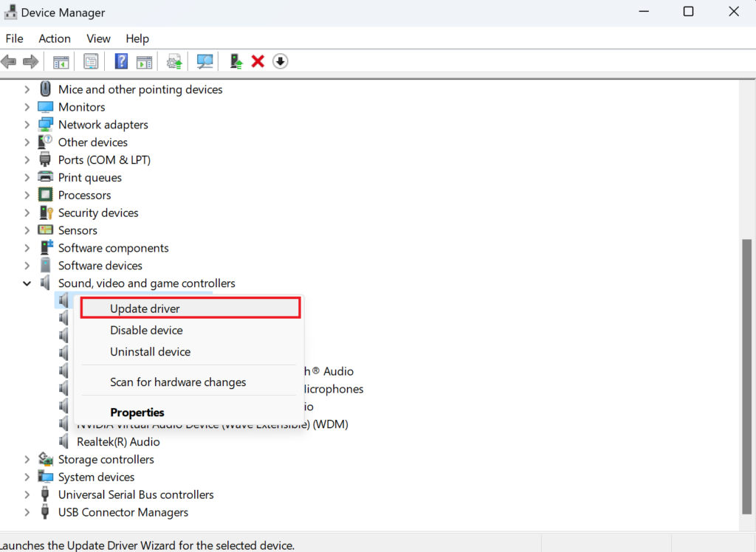Select the Storage controllers tree item
This screenshot has width=756, height=552.
pos(106,459)
